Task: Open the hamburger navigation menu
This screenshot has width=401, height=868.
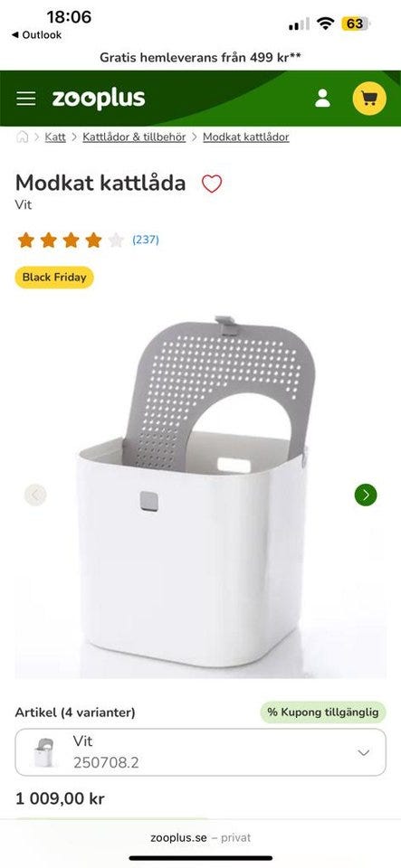Action: point(25,99)
